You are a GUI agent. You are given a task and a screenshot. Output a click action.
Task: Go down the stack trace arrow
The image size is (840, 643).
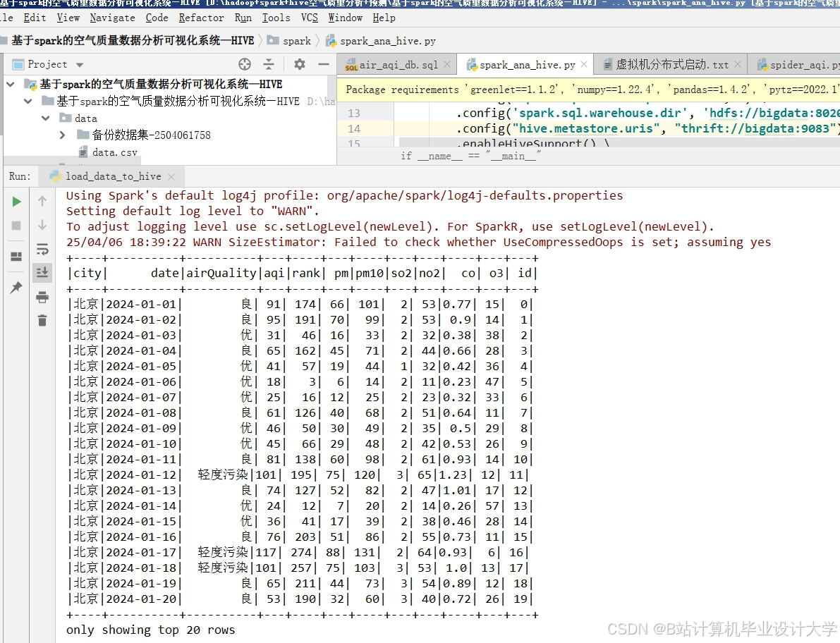[x=42, y=225]
